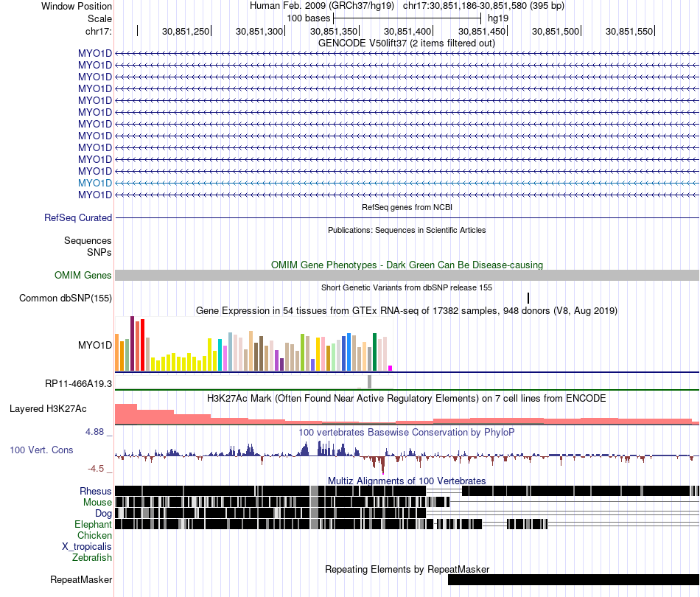Select the dbSNP variant tick mark
Viewport: 700px width, 597px height.
[528, 298]
